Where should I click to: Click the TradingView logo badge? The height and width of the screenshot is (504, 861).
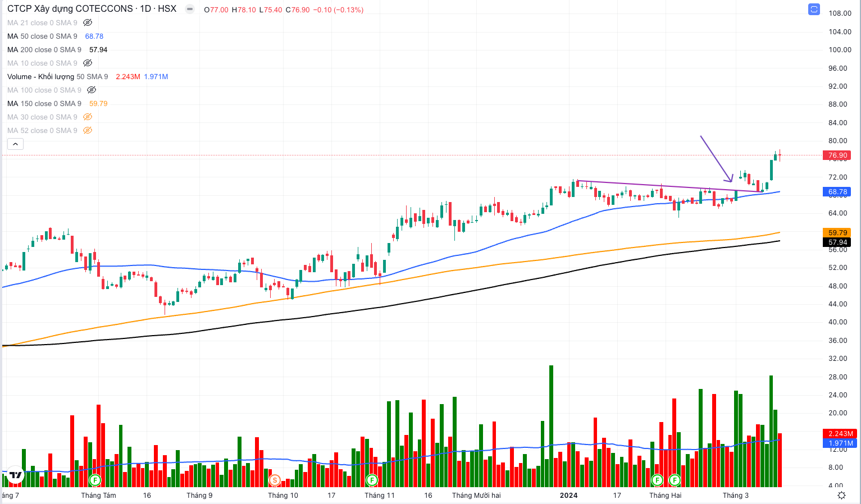click(15, 475)
